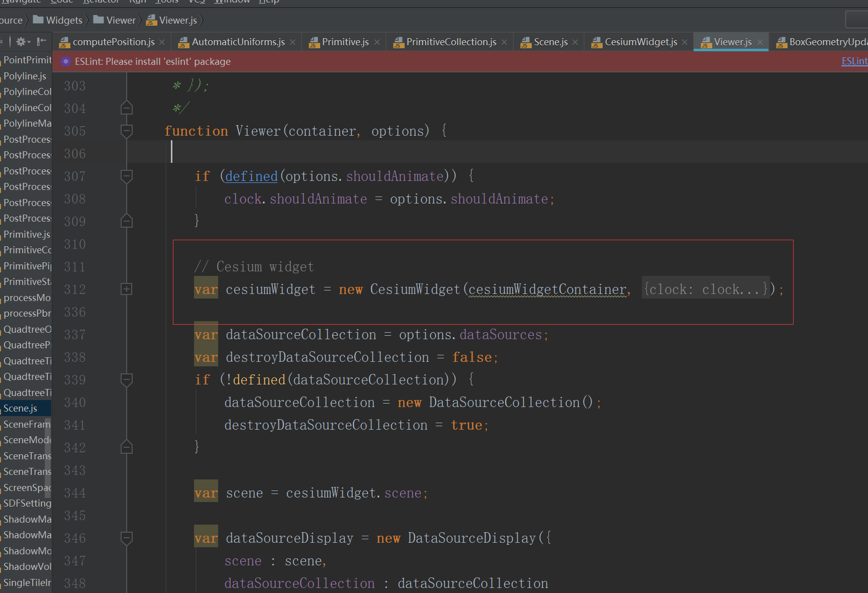Collapse the if block at line 339

127,379
